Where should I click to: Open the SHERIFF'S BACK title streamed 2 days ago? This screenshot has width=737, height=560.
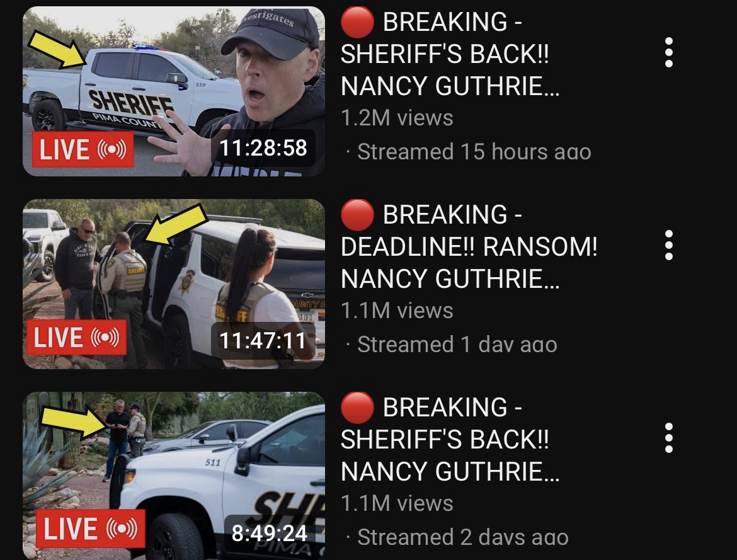click(x=450, y=439)
